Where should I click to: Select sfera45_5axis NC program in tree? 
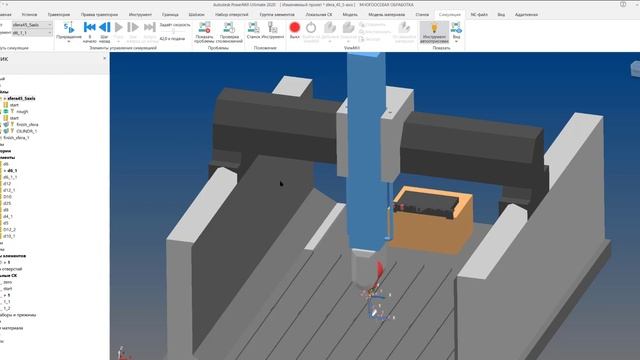[x=21, y=98]
